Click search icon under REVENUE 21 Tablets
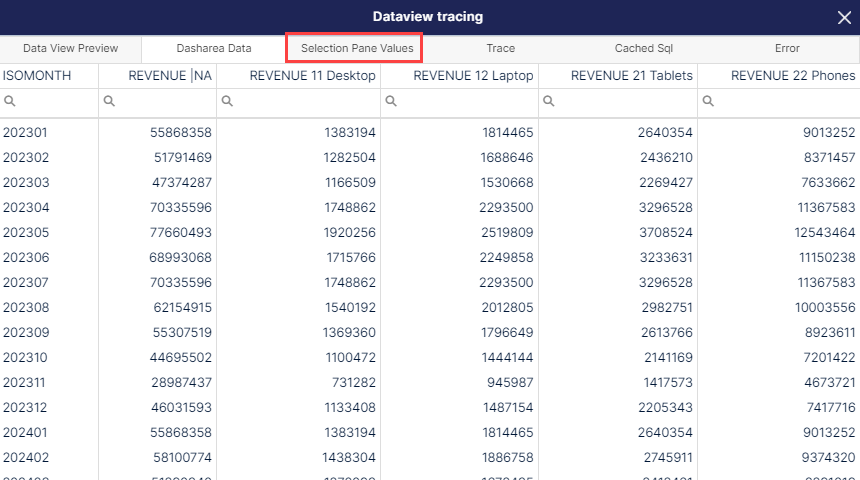860x480 pixels. (x=548, y=101)
